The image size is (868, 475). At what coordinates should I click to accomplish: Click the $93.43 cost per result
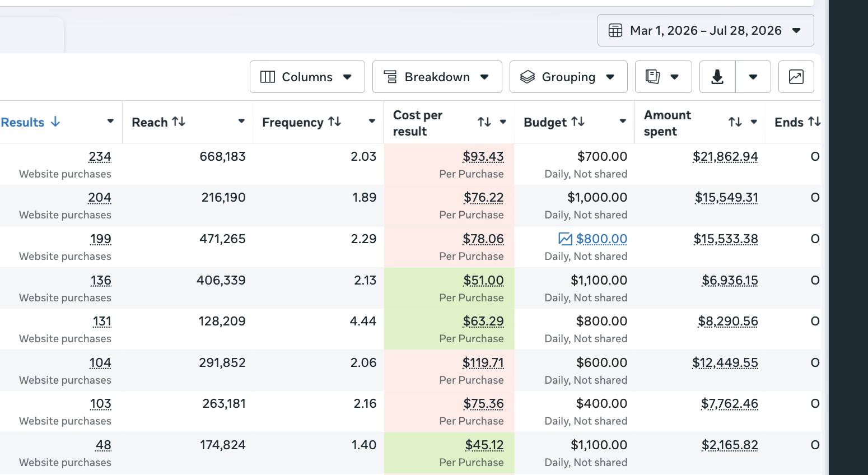click(x=483, y=157)
